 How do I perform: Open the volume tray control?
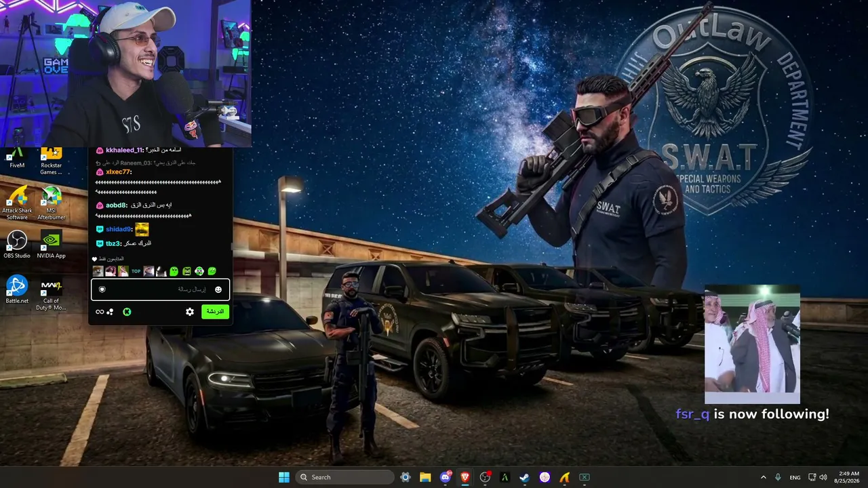823,477
